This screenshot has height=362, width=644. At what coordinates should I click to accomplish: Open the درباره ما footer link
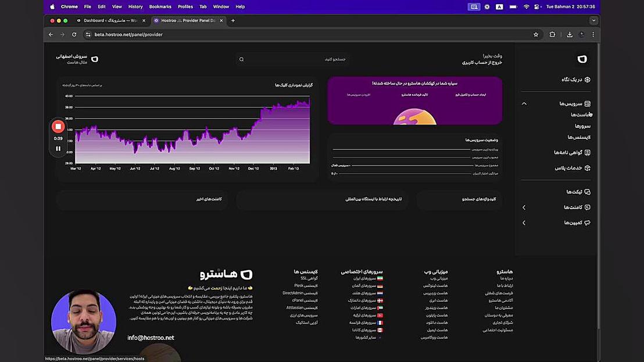[x=506, y=278]
